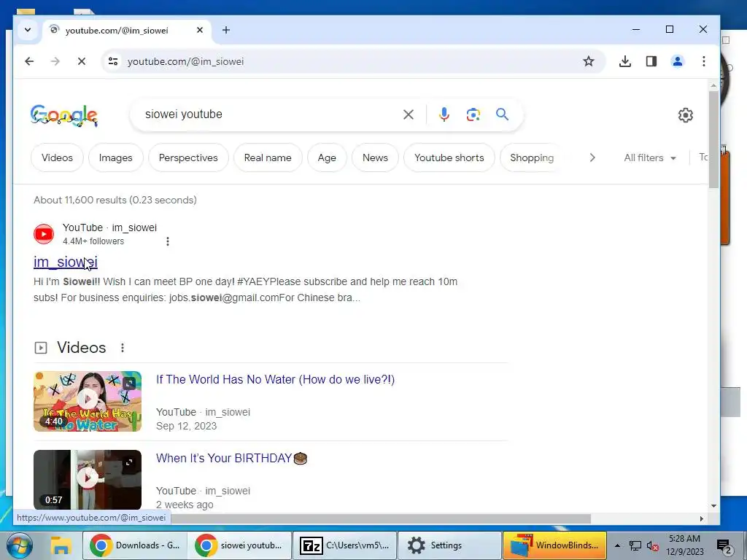This screenshot has height=560, width=747.
Task: Click the address bar URL
Action: pyautogui.click(x=186, y=61)
